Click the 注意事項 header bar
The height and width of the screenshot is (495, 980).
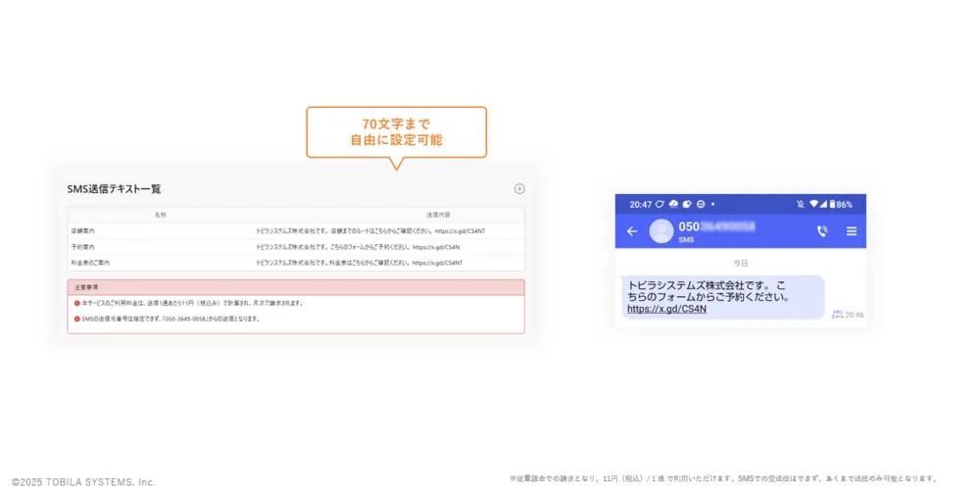tap(296, 287)
